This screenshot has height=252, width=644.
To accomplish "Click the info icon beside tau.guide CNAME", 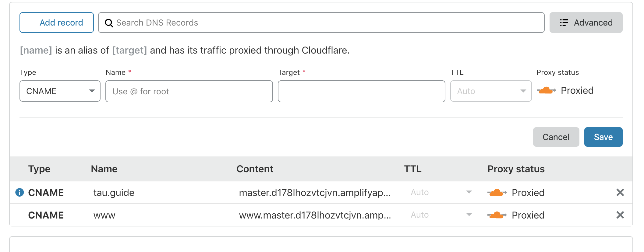I will pos(19,192).
